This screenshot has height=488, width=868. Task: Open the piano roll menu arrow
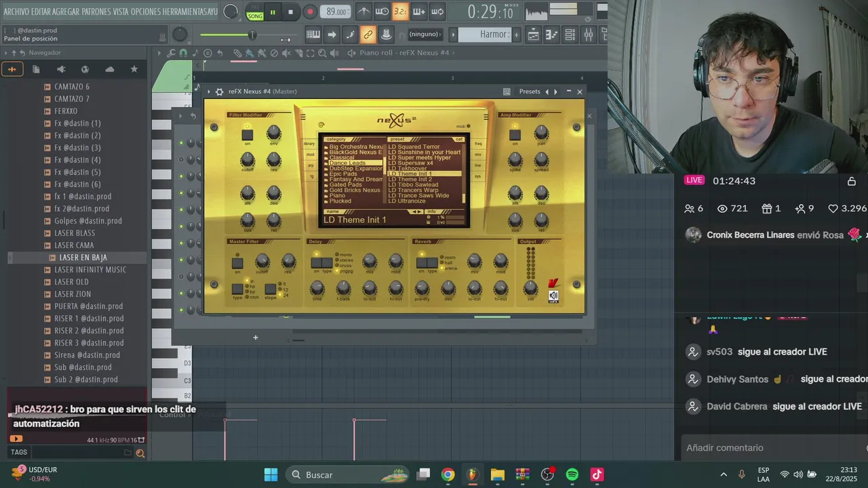click(x=159, y=53)
